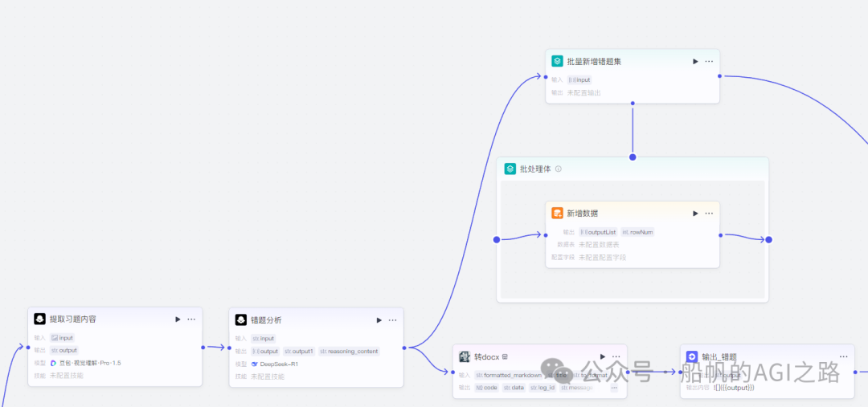
Task: Click the rowNum tag in 新增数据
Action: 637,232
